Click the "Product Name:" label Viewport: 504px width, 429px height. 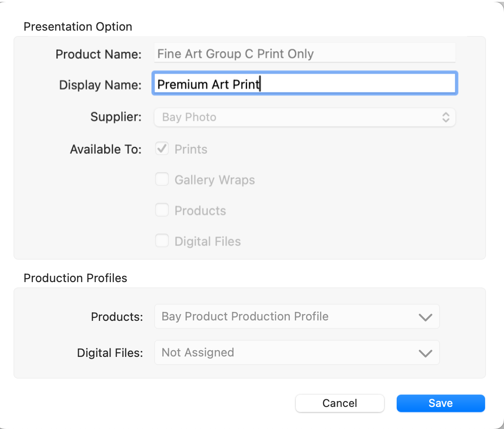click(98, 54)
